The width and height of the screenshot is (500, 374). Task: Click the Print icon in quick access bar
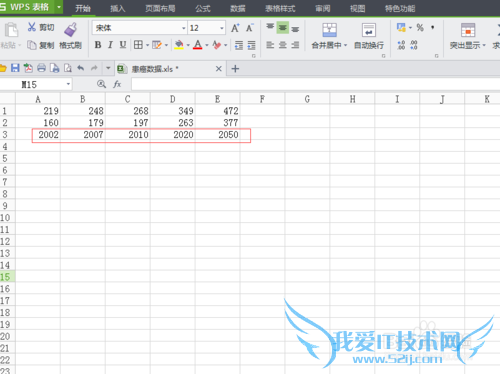[41, 68]
